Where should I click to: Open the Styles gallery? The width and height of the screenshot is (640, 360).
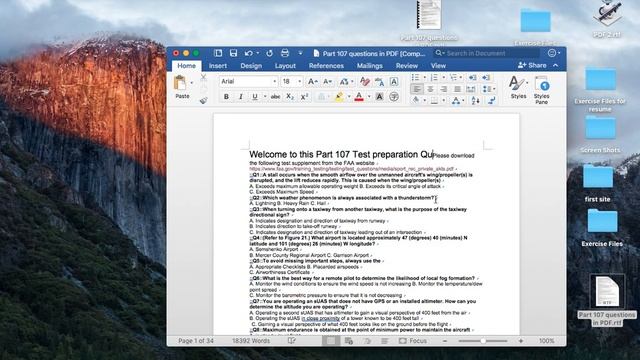(518, 87)
